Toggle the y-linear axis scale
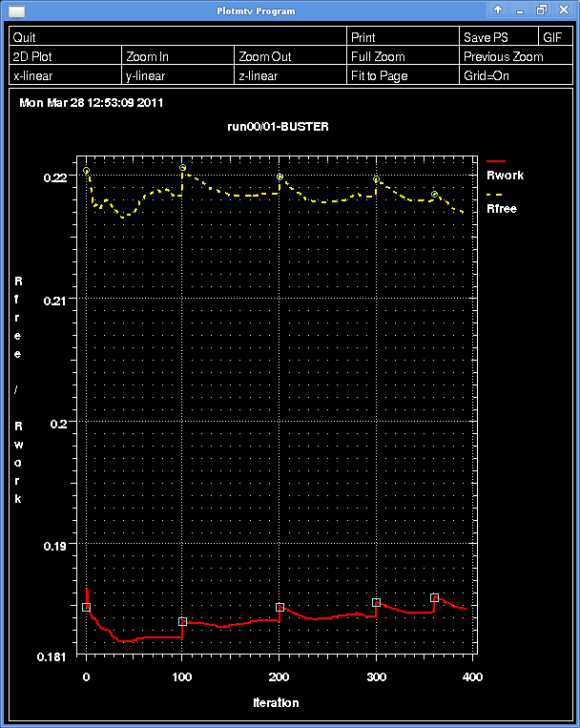 177,75
